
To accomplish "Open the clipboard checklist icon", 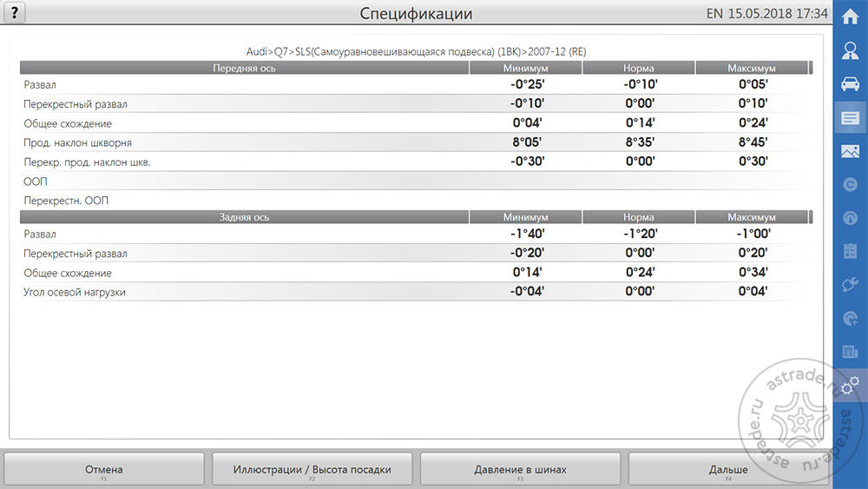I will pos(851,251).
